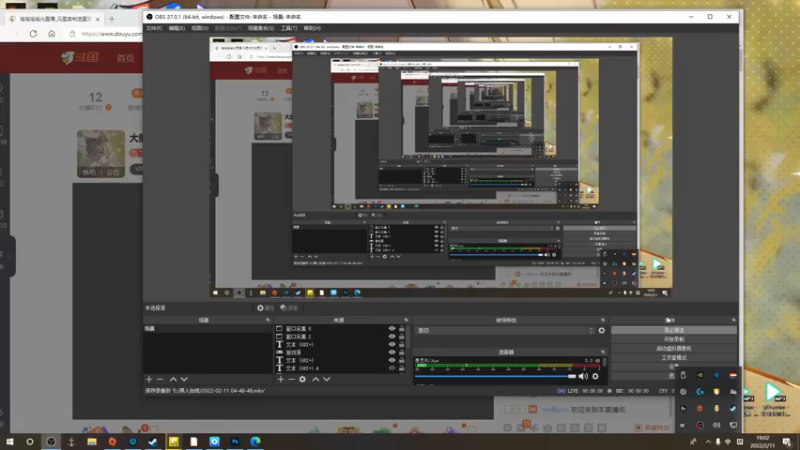
Task: Collapse the hidden tray icons chevron
Action: [708, 442]
